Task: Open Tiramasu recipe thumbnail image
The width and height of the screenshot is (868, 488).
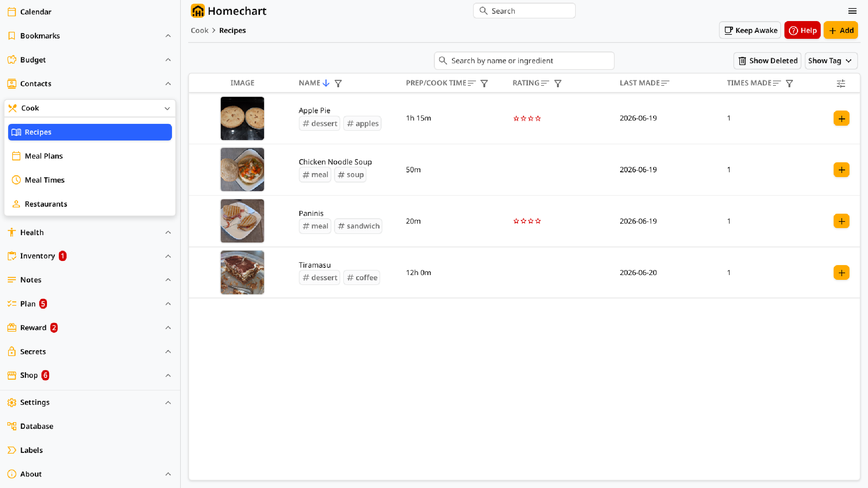Action: [x=242, y=272]
